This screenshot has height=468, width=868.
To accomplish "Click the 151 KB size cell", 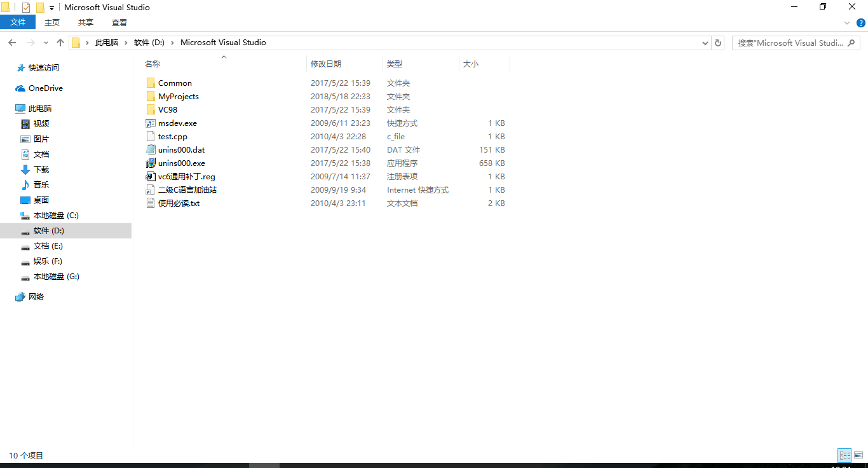I will pos(492,150).
